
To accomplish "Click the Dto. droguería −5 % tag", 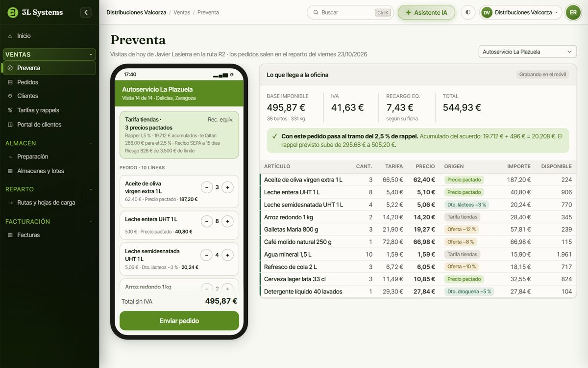I will click(469, 291).
